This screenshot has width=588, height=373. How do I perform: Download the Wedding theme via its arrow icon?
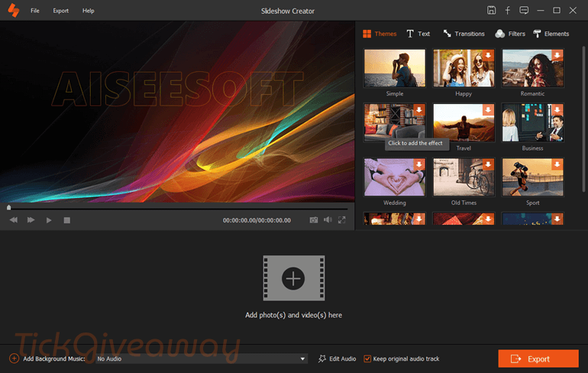(x=419, y=164)
